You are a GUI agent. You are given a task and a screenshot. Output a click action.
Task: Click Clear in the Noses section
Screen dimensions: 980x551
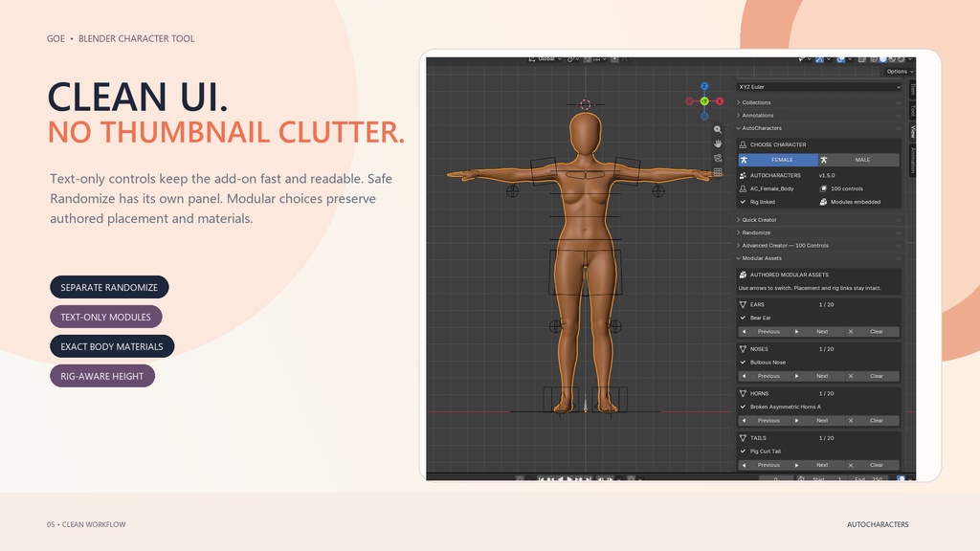(873, 376)
